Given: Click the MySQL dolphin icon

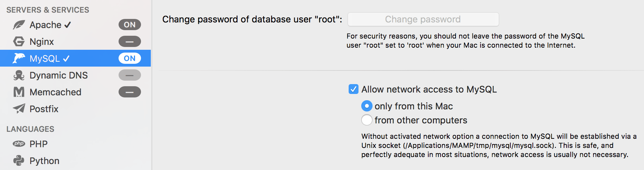Looking at the screenshot, I should pyautogui.click(x=19, y=58).
